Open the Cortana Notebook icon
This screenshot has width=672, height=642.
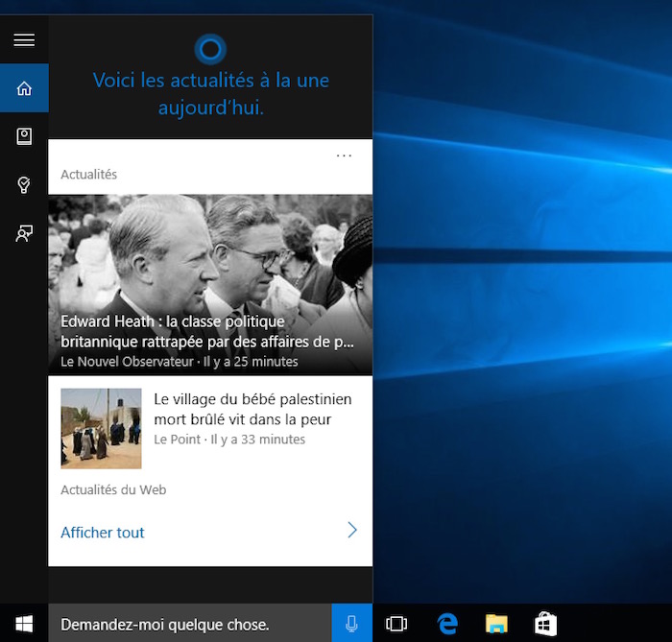pyautogui.click(x=24, y=136)
